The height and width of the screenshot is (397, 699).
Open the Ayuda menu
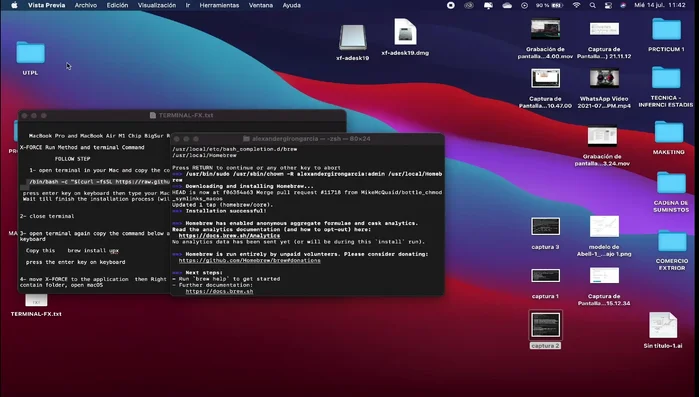(292, 5)
